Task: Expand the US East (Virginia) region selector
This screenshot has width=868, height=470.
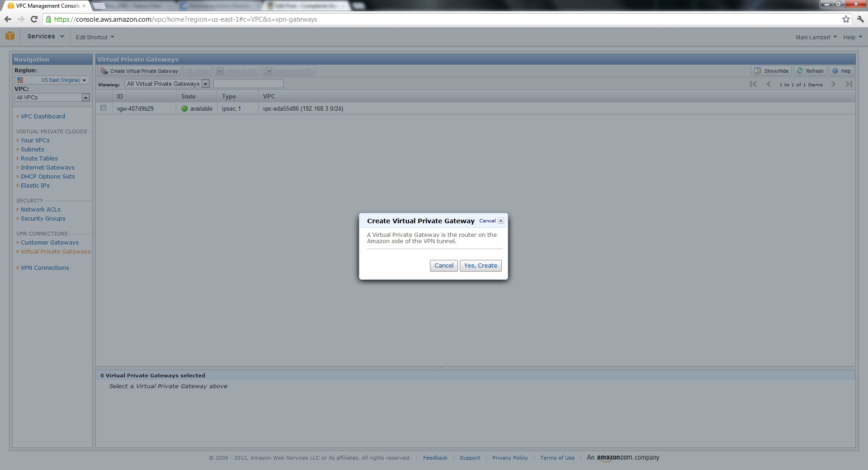Action: tap(52, 80)
